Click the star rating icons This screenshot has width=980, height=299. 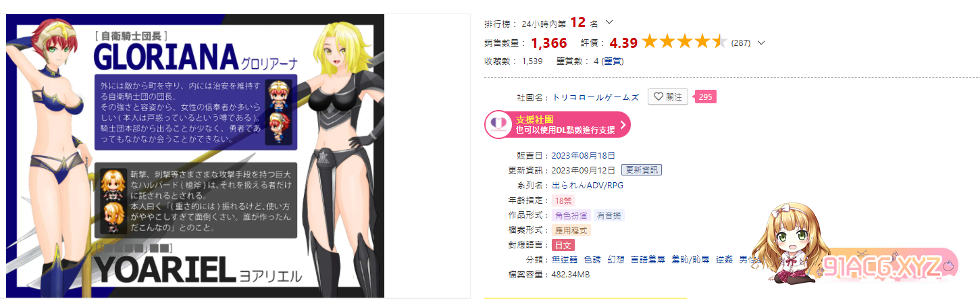684,43
